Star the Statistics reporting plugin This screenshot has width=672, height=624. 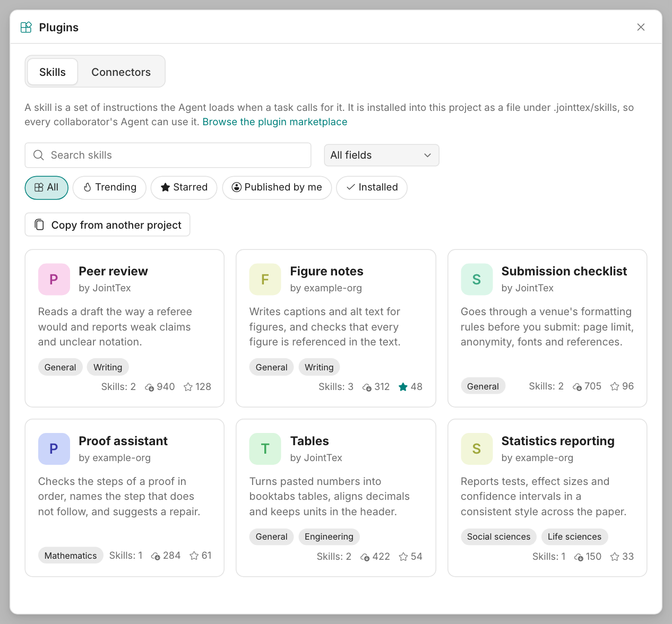pos(615,557)
